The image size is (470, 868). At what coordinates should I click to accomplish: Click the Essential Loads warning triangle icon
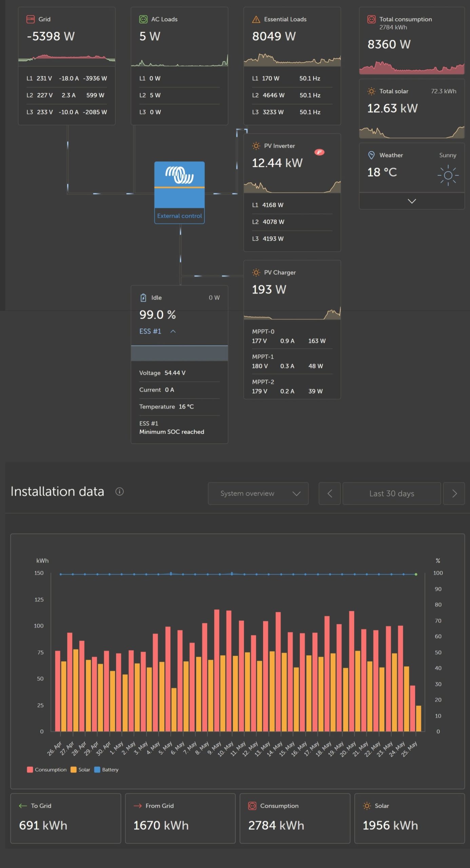[x=256, y=19]
